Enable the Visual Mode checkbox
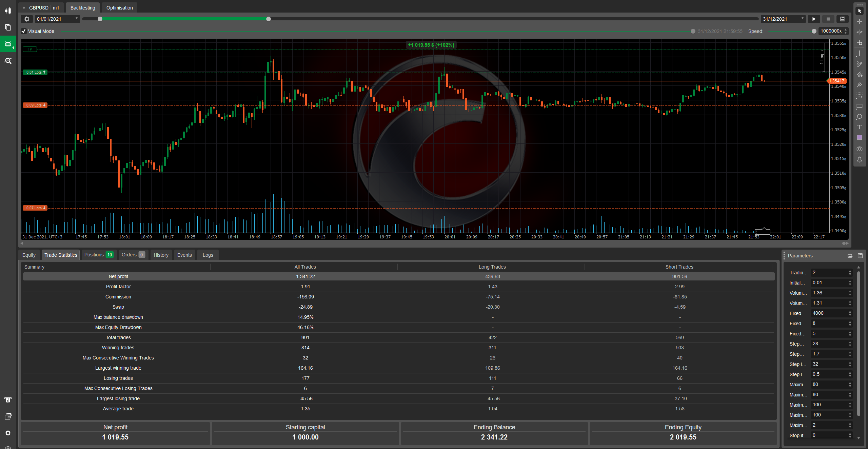This screenshot has height=449, width=868. [x=23, y=31]
